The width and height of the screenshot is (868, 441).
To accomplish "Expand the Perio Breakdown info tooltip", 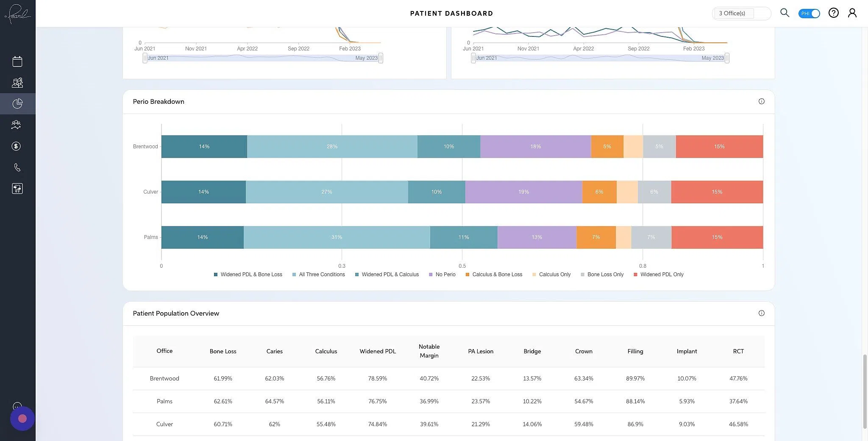I will 762,101.
